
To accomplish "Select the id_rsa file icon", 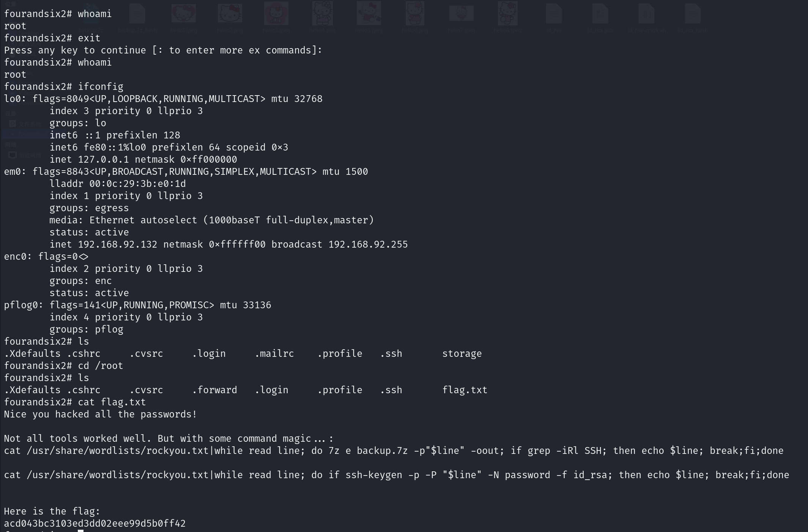I will pos(554,14).
